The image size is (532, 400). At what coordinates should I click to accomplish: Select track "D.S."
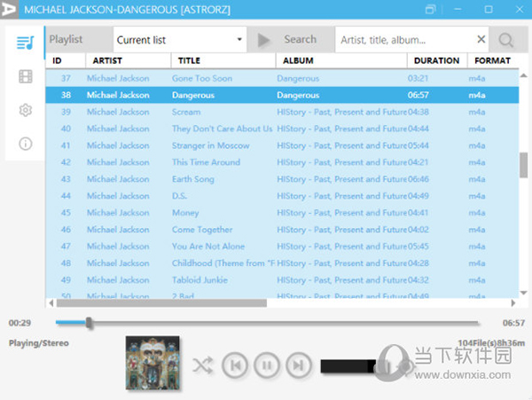tap(179, 196)
